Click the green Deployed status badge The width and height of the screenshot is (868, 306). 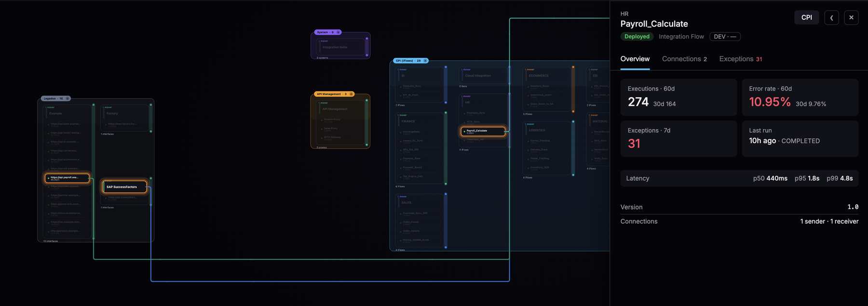[637, 37]
